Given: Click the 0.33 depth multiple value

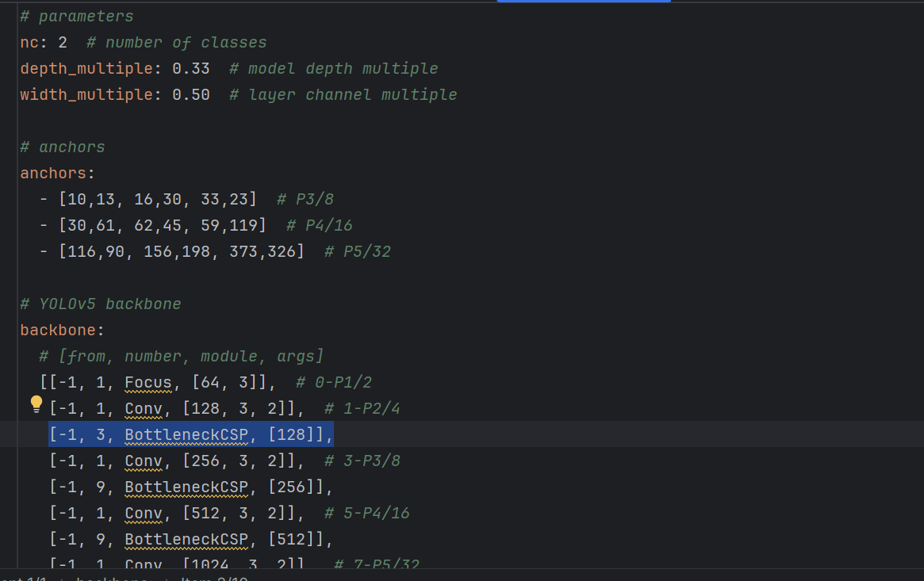Looking at the screenshot, I should click(191, 68).
